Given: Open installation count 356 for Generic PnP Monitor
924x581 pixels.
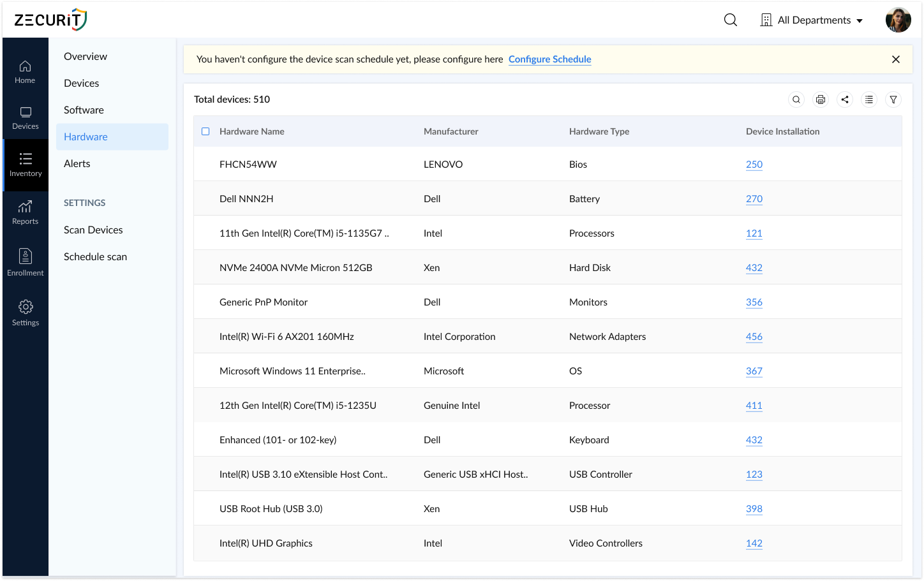Looking at the screenshot, I should [754, 302].
